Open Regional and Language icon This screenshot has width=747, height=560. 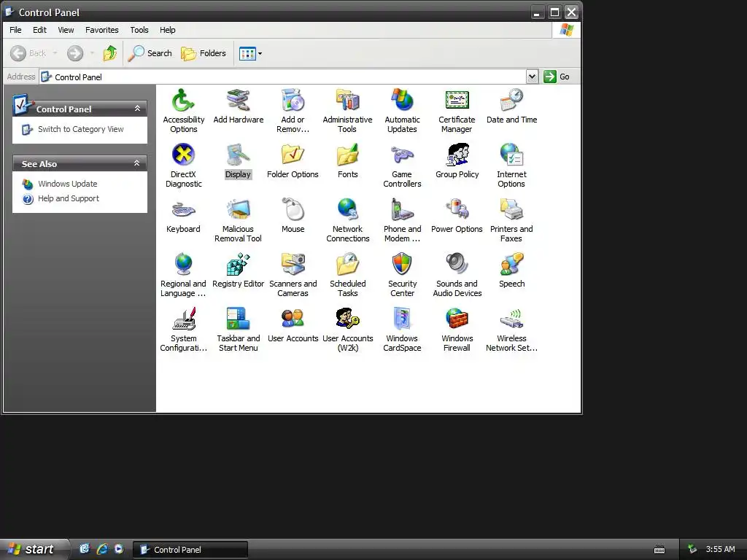(183, 265)
